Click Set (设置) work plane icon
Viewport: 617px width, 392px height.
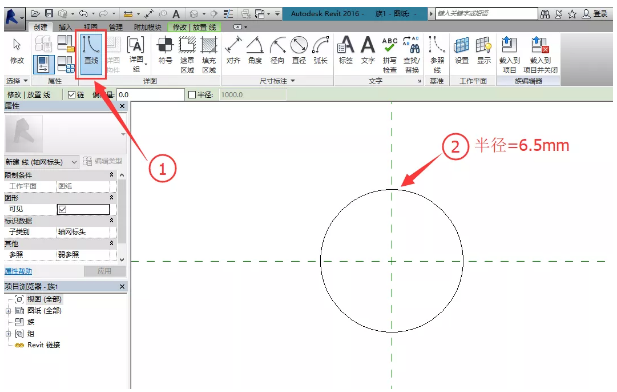click(x=462, y=50)
